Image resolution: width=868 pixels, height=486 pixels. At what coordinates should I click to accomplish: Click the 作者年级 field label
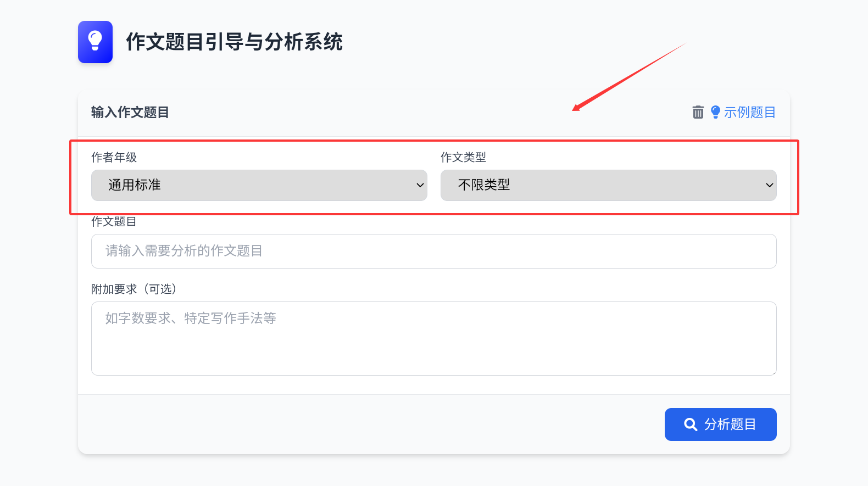pos(114,157)
